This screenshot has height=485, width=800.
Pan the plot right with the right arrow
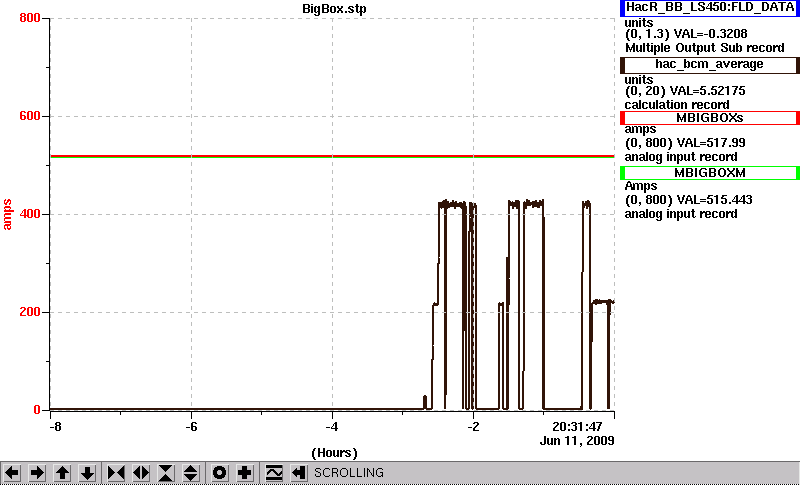coord(37,473)
